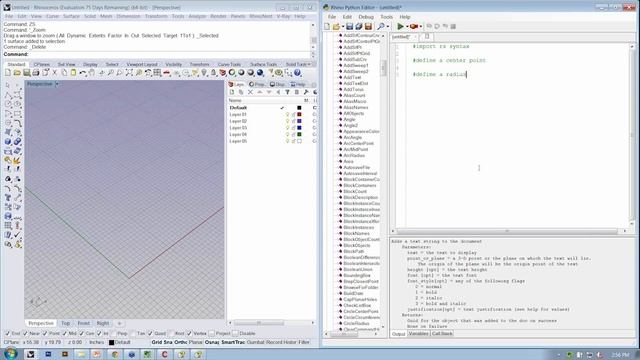
Task: Toggle Grid Snap in status bar
Action: click(162, 342)
